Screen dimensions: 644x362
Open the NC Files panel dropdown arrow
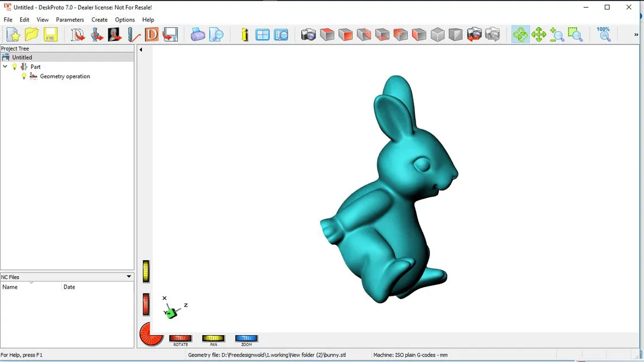[x=129, y=277]
